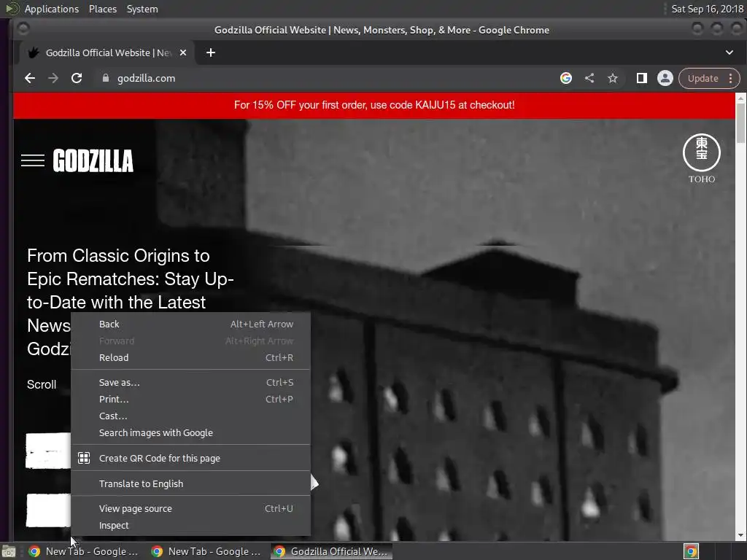The image size is (747, 560).
Task: Click the red KAIJU15 promo banner
Action: point(374,105)
